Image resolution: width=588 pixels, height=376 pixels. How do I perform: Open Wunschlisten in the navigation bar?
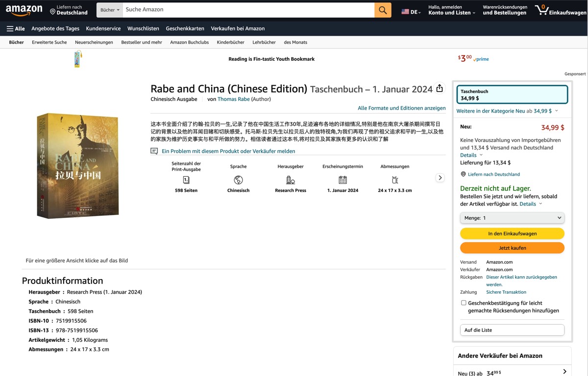[143, 29]
